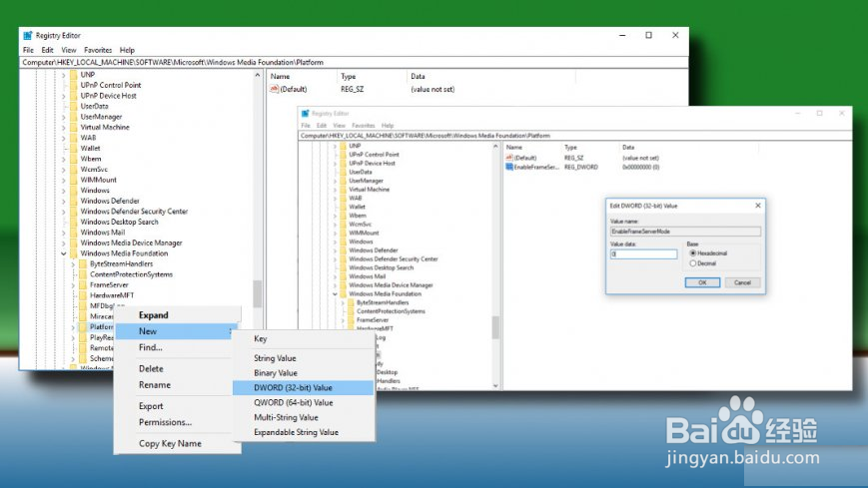The width and height of the screenshot is (868, 488).
Task: Click the Wbem folder icon in front window
Action: point(74,159)
